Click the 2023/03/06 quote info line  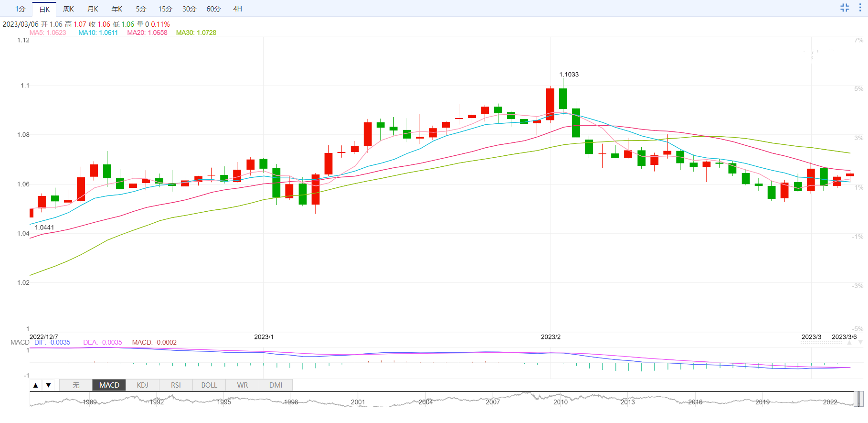pos(86,24)
